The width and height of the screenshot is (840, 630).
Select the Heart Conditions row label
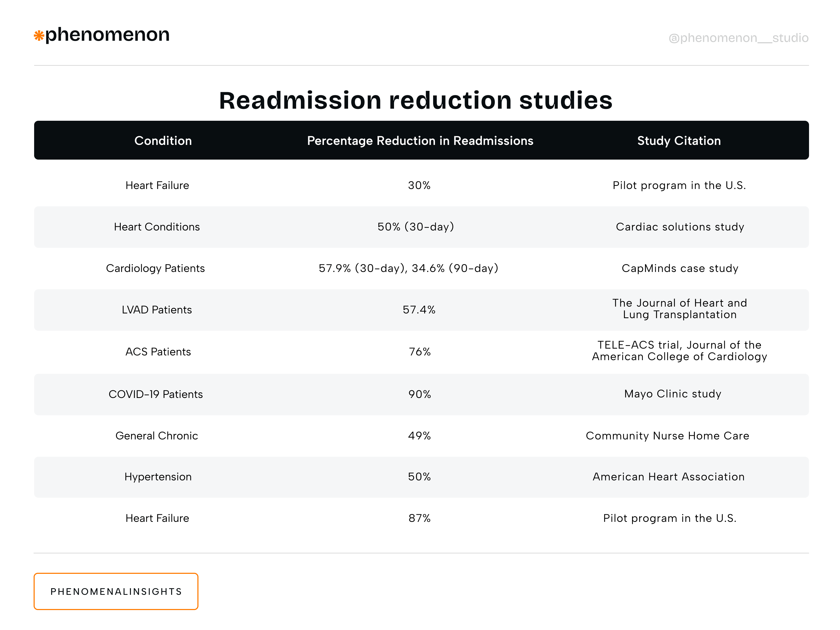[x=157, y=227]
